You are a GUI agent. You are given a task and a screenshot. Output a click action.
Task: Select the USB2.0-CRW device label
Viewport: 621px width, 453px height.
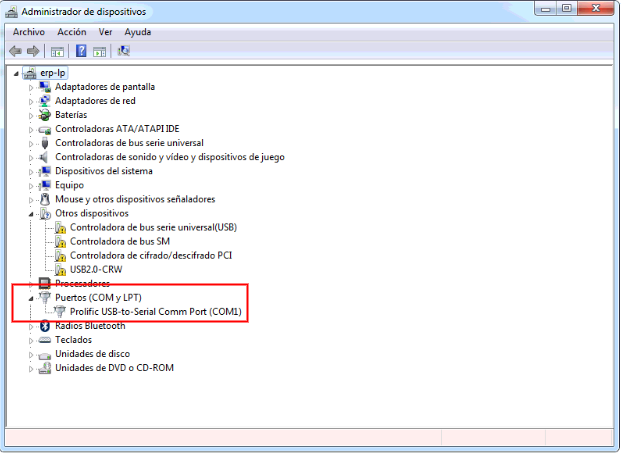click(x=96, y=270)
